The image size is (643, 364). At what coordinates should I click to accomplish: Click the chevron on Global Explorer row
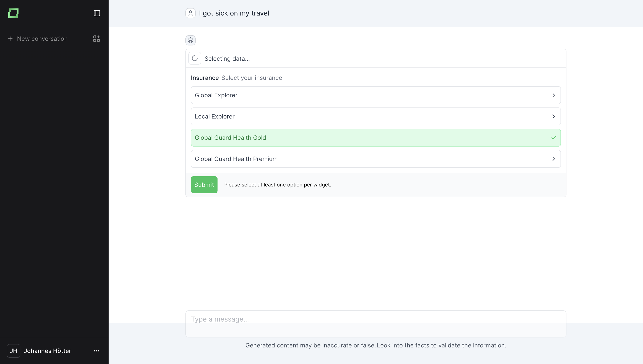(554, 95)
